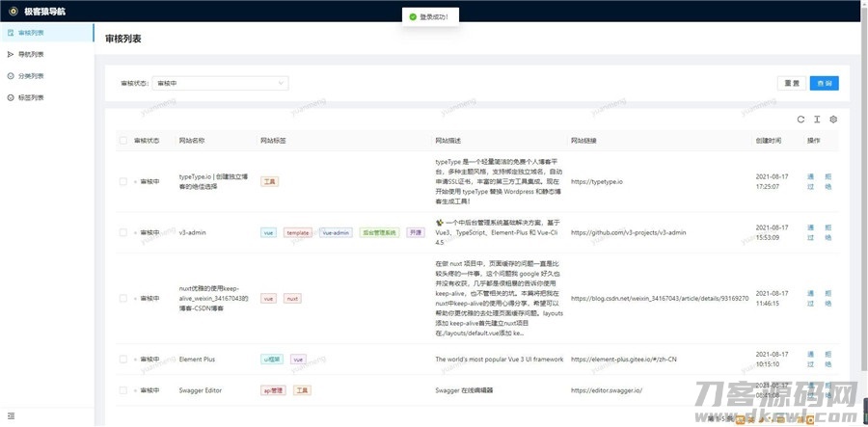868x427 pixels.
Task: Click the refresh table icon
Action: (x=800, y=120)
